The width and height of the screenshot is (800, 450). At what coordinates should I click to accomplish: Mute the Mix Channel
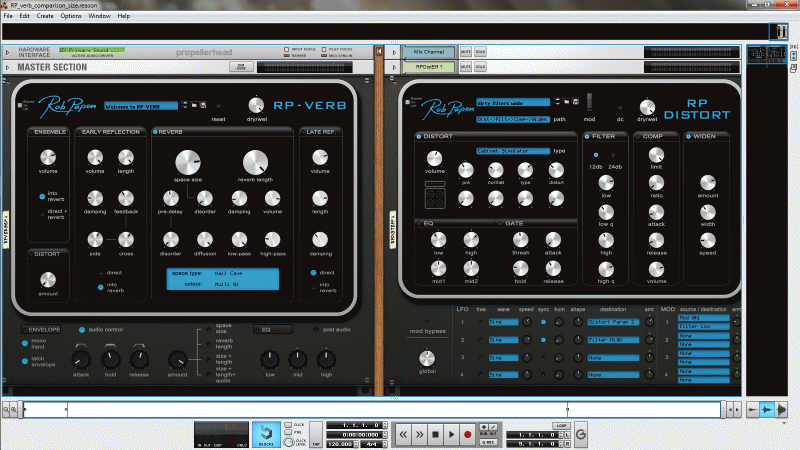(x=465, y=52)
